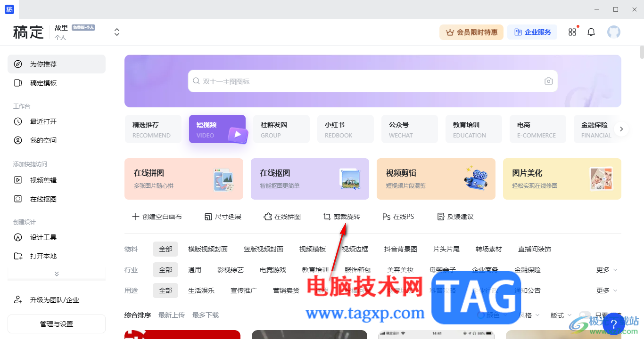Filter 物料 by 片头片尾

[x=446, y=249]
